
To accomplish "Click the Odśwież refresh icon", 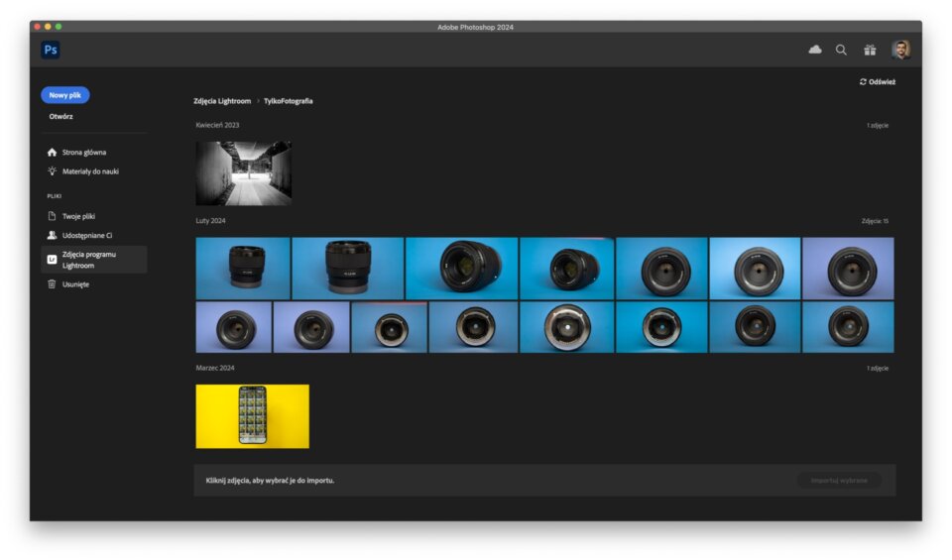I will click(864, 82).
